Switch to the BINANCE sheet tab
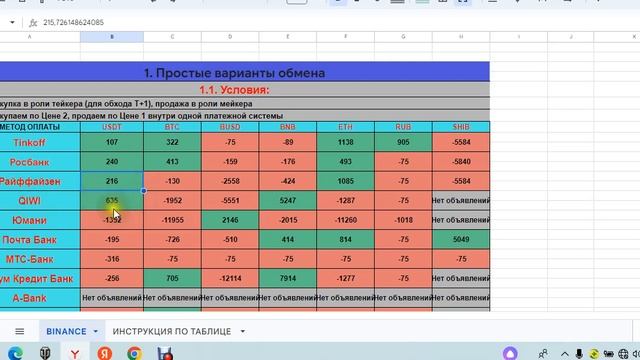Viewport: 640px width, 360px height. tap(66, 331)
